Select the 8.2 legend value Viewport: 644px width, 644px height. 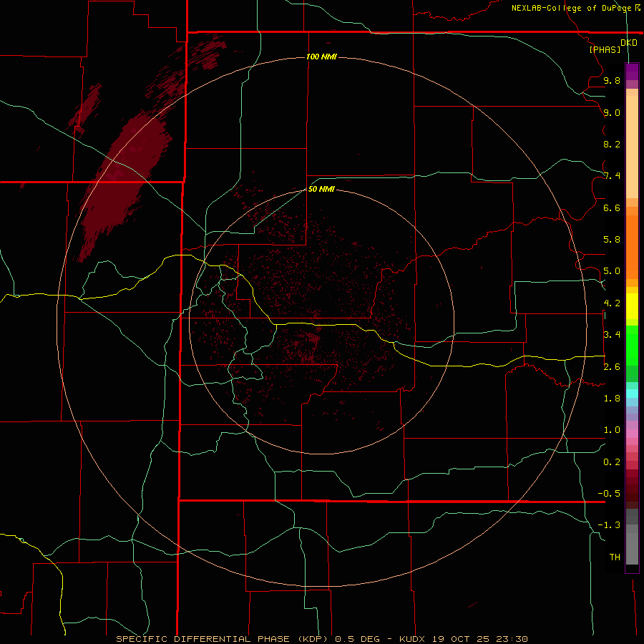click(x=612, y=144)
